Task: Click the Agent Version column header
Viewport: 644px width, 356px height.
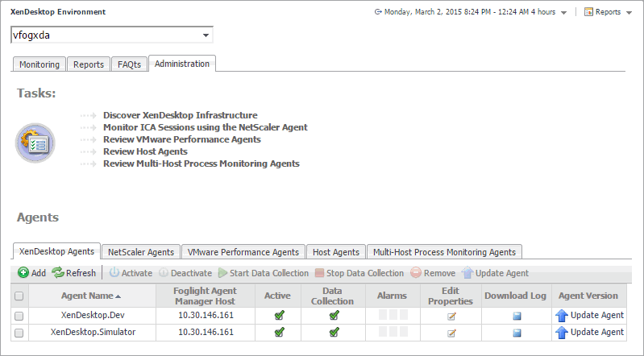Action: pos(588,296)
